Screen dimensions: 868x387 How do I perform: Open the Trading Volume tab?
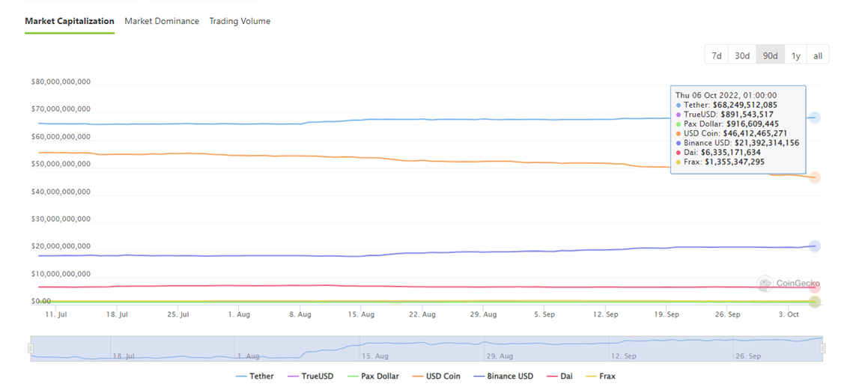240,21
